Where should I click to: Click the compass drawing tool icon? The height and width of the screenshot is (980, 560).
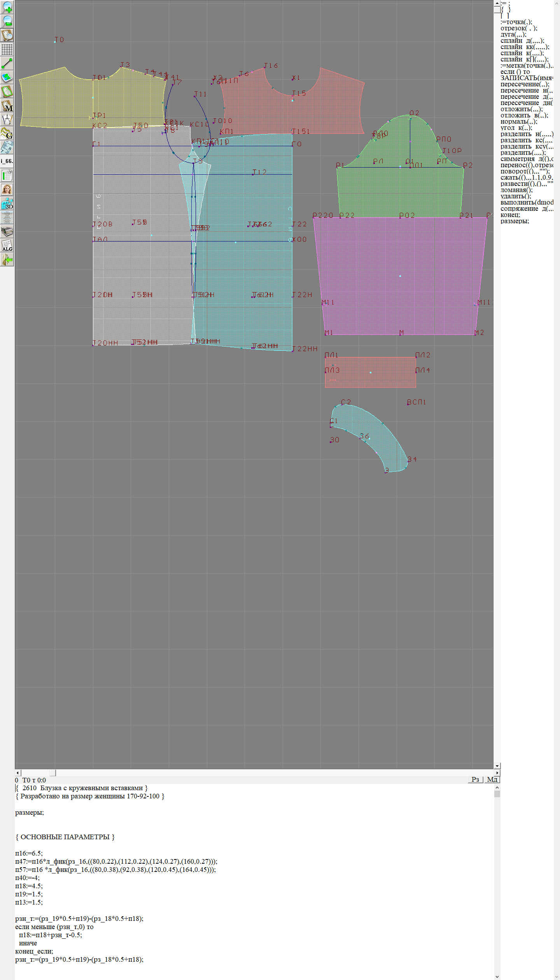tap(7, 119)
